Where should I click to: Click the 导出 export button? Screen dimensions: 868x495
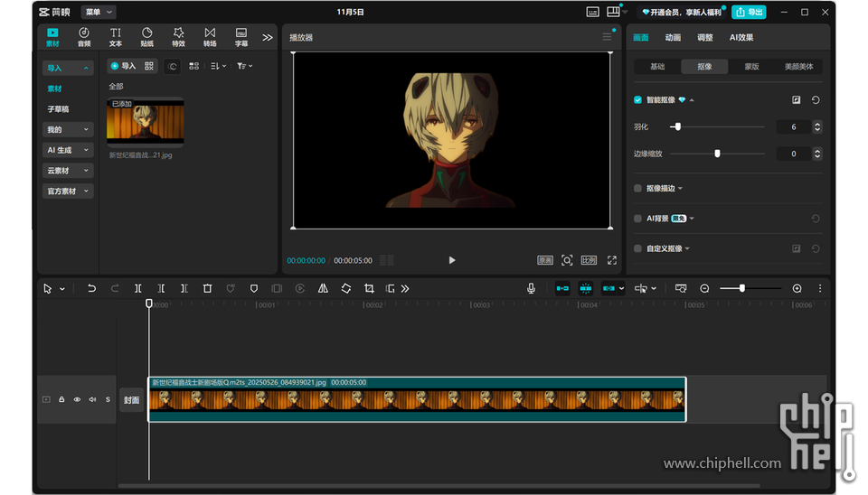(x=749, y=12)
